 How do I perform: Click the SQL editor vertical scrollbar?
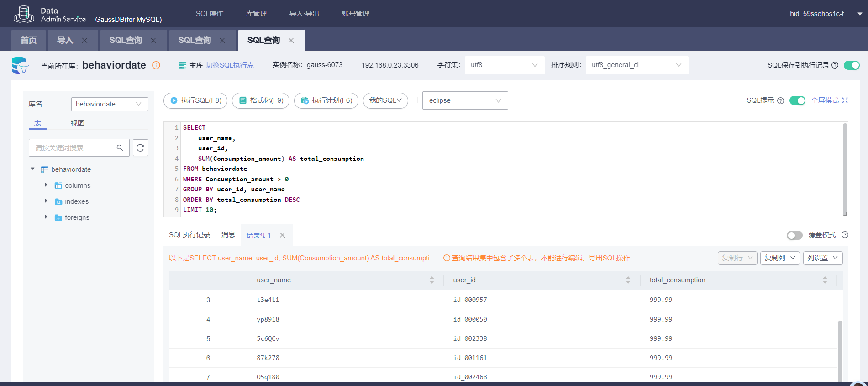coord(845,169)
